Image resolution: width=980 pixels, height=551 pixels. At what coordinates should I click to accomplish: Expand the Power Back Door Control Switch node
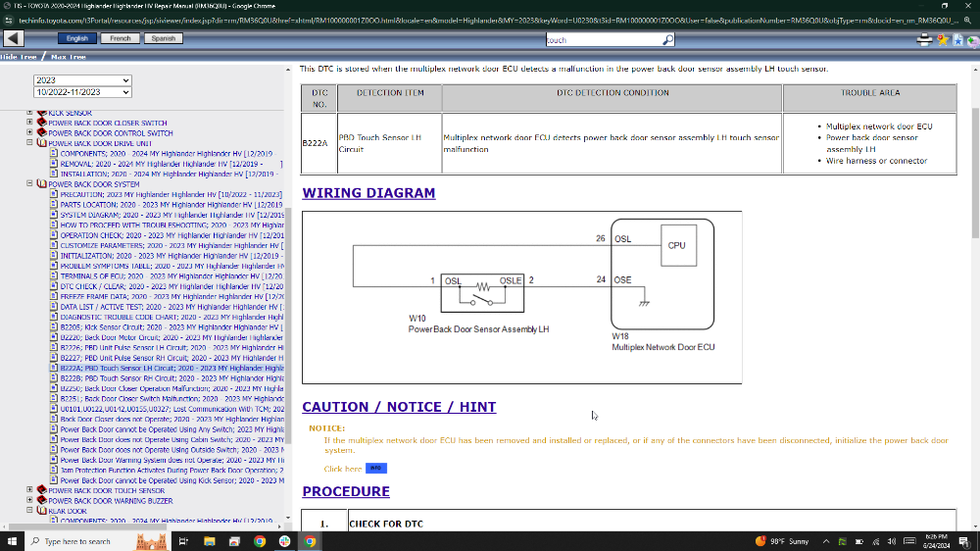pyautogui.click(x=29, y=133)
